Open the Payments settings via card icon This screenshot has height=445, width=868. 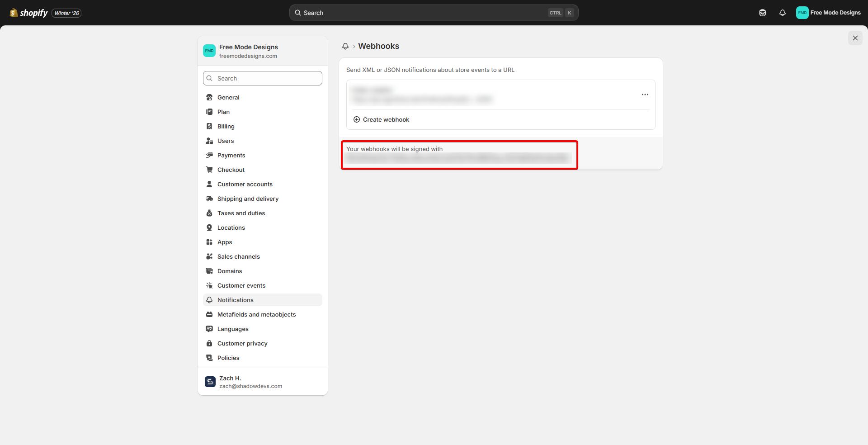(x=209, y=155)
